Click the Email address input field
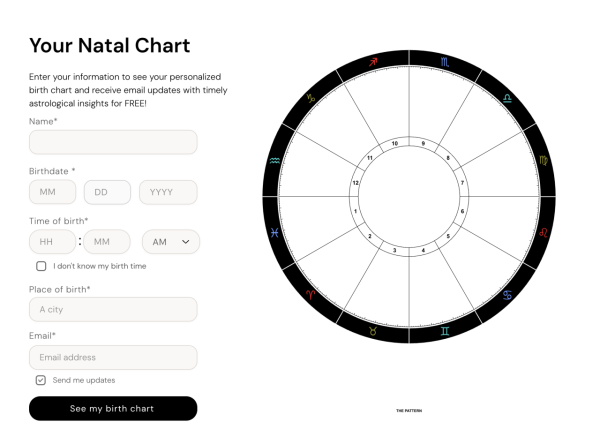 coord(113,357)
